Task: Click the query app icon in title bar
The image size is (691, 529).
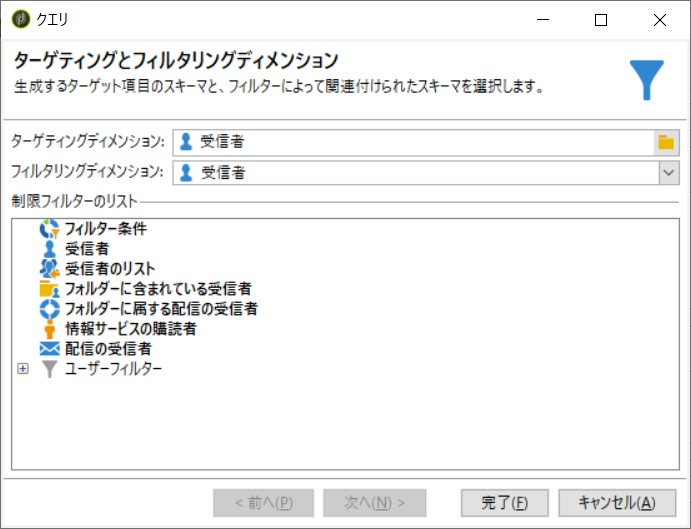Action: [21, 19]
